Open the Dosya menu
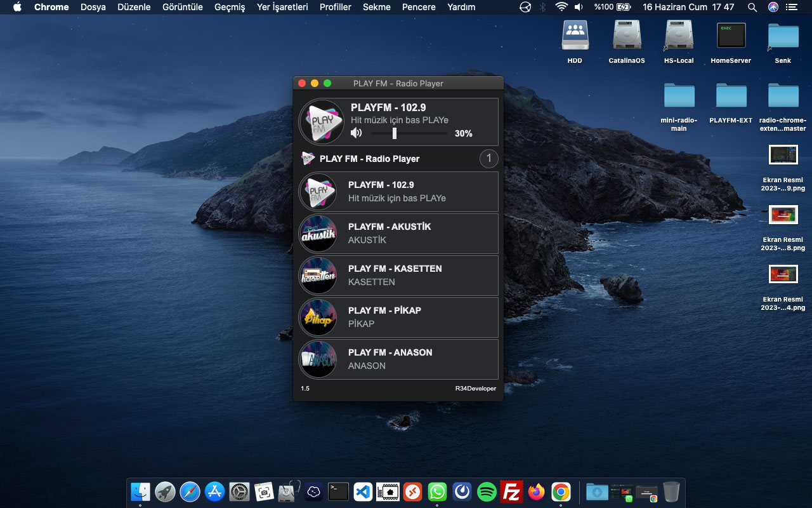The height and width of the screenshot is (508, 812). pyautogui.click(x=93, y=7)
